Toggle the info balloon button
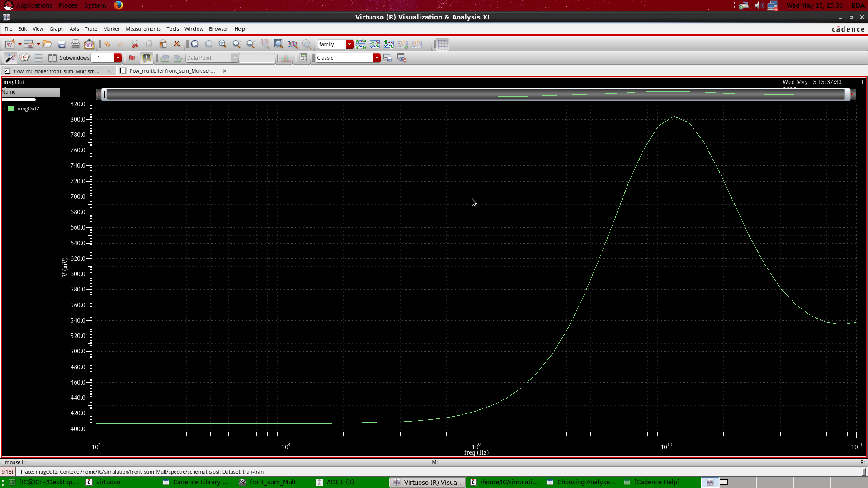Viewport: 868px width, 488px height. click(146, 58)
